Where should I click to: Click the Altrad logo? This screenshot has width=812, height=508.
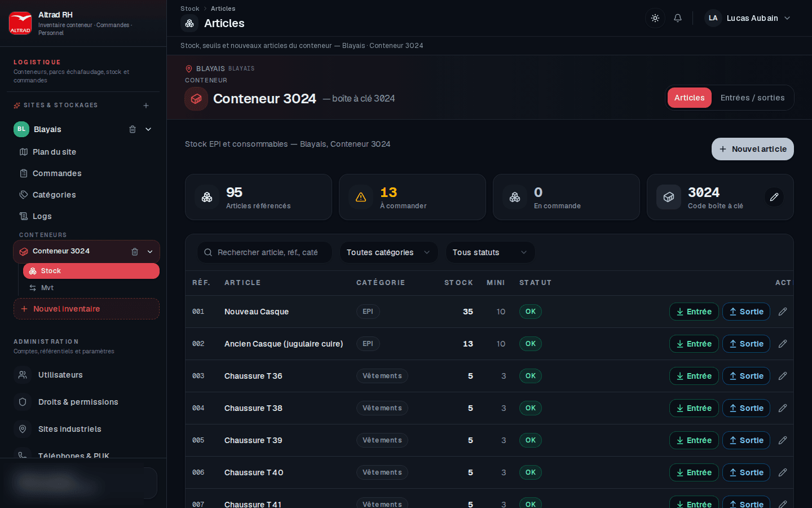click(x=20, y=23)
